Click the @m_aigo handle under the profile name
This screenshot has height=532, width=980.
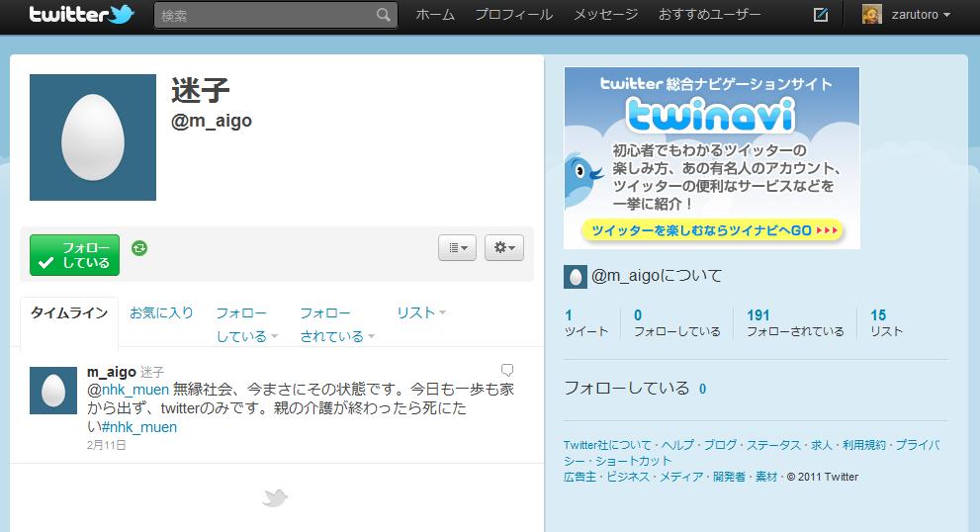212,121
